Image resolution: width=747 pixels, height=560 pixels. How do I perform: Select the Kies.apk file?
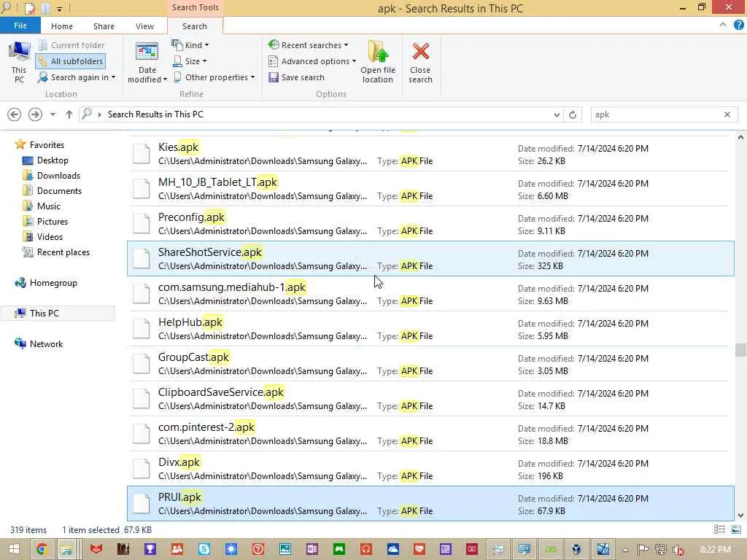click(x=430, y=154)
